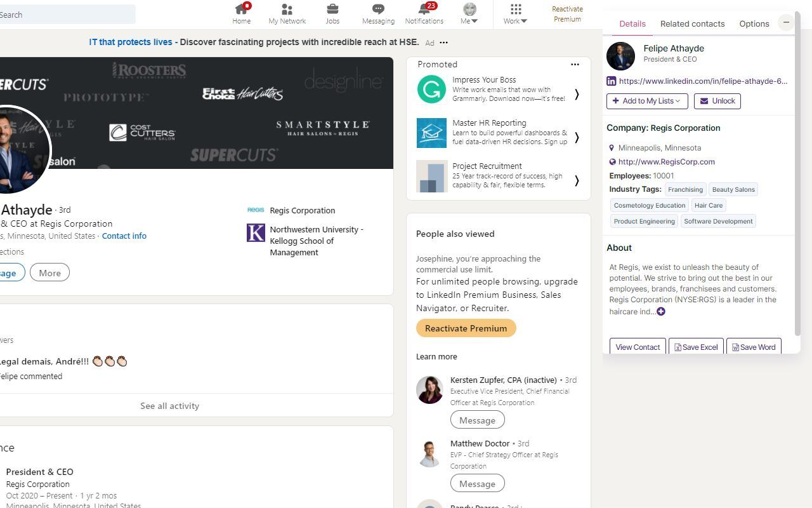
Task: Switch to the Details tab
Action: pyautogui.click(x=632, y=23)
